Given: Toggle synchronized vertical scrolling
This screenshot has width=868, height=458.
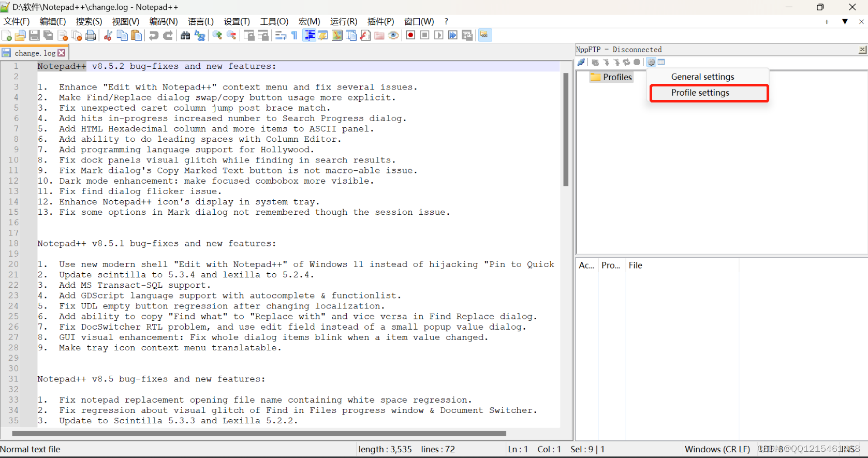Looking at the screenshot, I should click(x=249, y=35).
